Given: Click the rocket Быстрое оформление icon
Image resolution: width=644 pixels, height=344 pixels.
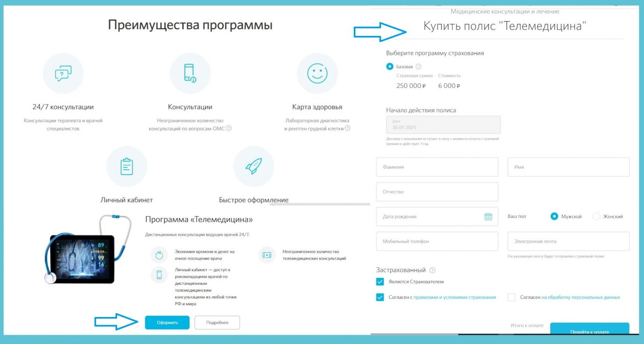Looking at the screenshot, I should [x=254, y=166].
